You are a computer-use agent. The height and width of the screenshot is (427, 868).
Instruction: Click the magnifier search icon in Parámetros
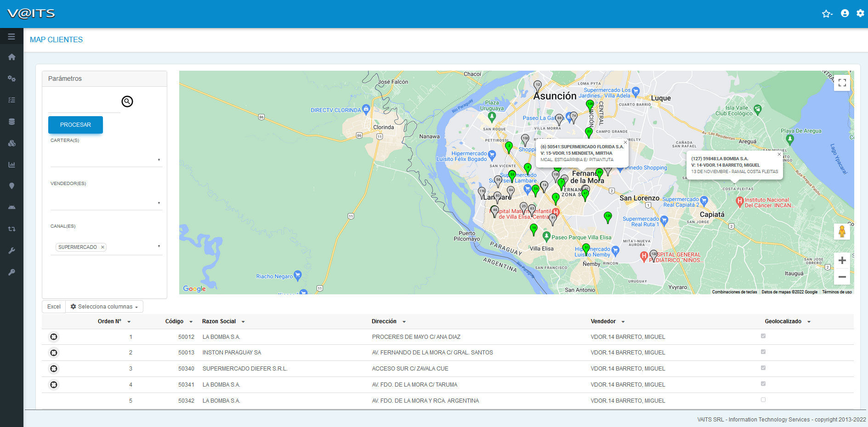pyautogui.click(x=127, y=101)
